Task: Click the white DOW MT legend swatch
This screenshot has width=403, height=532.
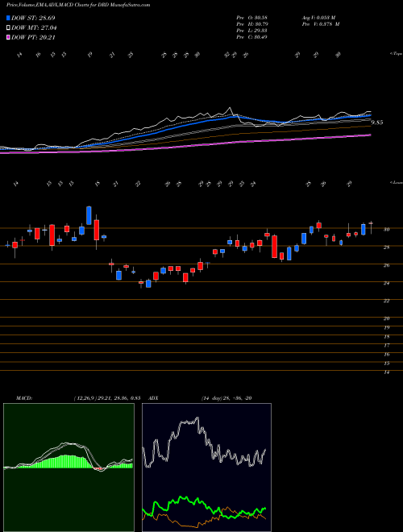Action: [9, 28]
